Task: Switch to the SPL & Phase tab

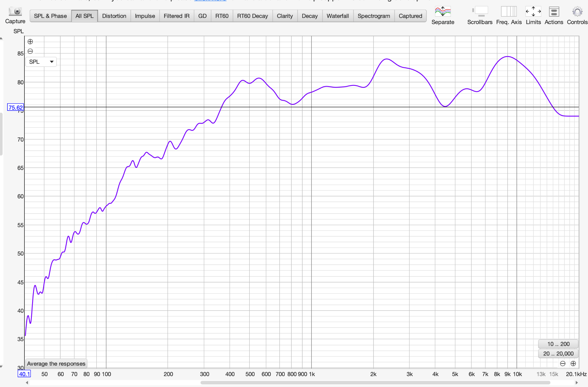Action: (50, 16)
